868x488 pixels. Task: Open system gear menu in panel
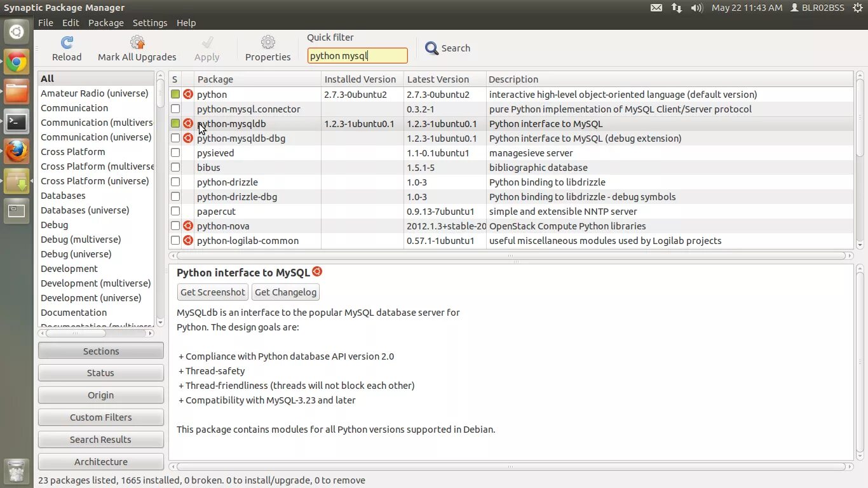coord(858,8)
